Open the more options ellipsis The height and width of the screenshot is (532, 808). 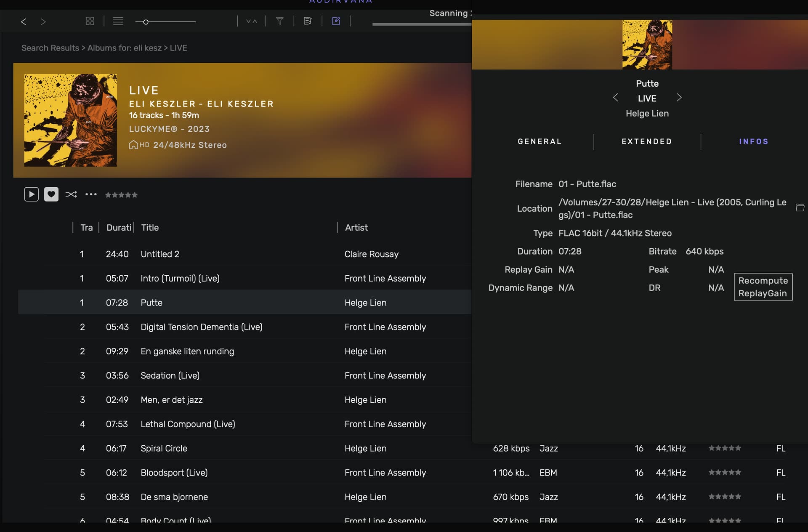pyautogui.click(x=91, y=194)
